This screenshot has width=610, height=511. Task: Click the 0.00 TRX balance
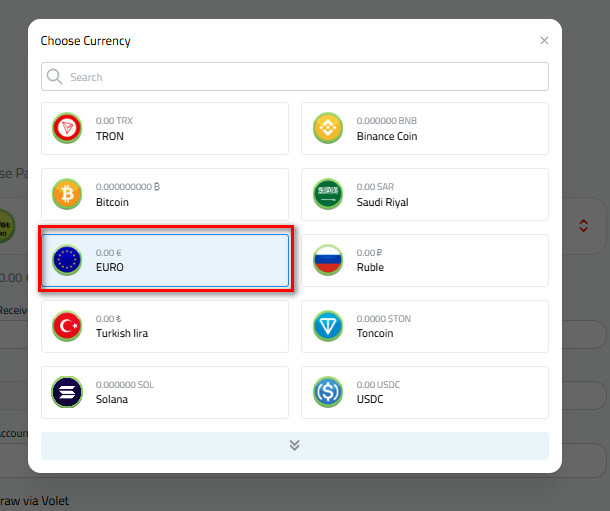(114, 121)
